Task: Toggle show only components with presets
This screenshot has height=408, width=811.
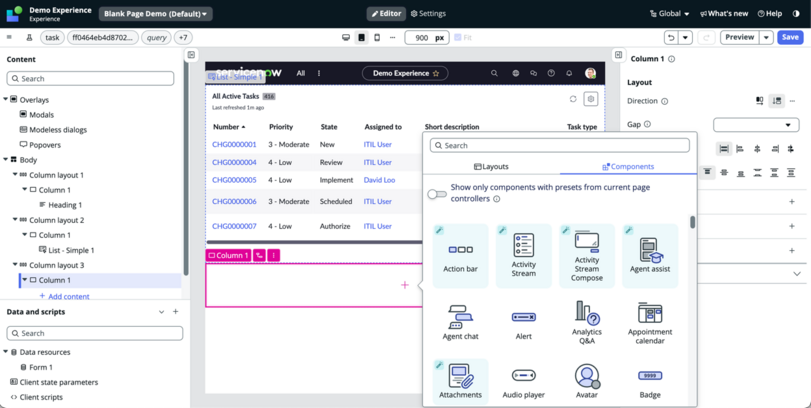Action: pyautogui.click(x=437, y=194)
